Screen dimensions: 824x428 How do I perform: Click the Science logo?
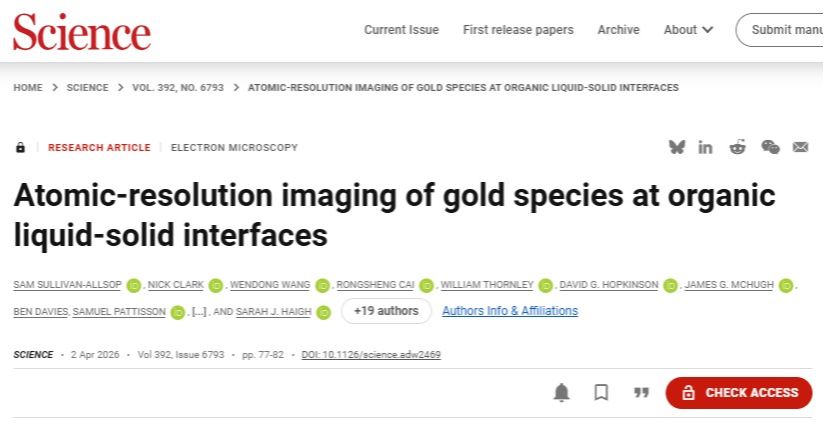82,32
